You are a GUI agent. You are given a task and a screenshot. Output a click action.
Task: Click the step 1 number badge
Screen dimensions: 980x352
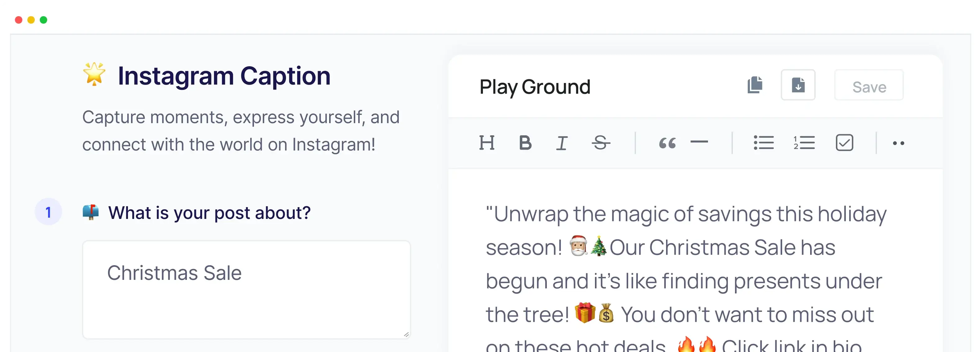(x=48, y=212)
